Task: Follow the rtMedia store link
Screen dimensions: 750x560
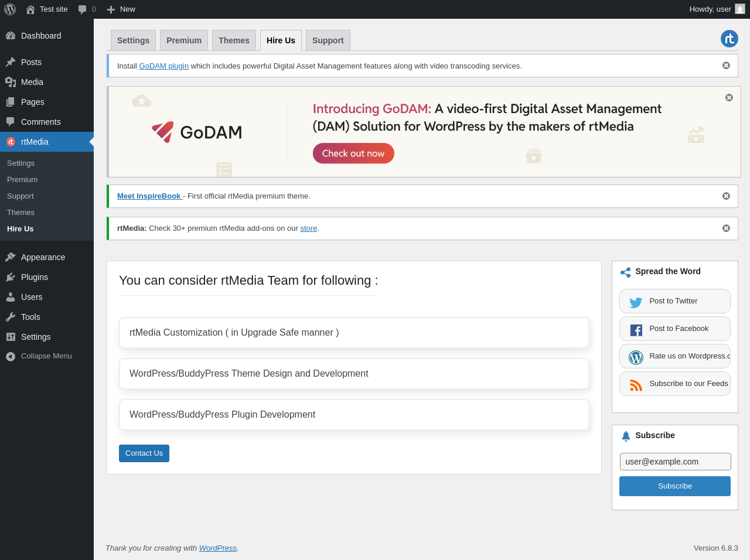Action: 309,228
